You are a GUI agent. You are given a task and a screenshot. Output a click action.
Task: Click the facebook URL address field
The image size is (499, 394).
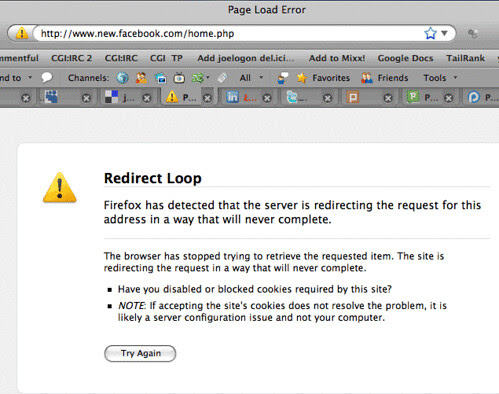(228, 34)
